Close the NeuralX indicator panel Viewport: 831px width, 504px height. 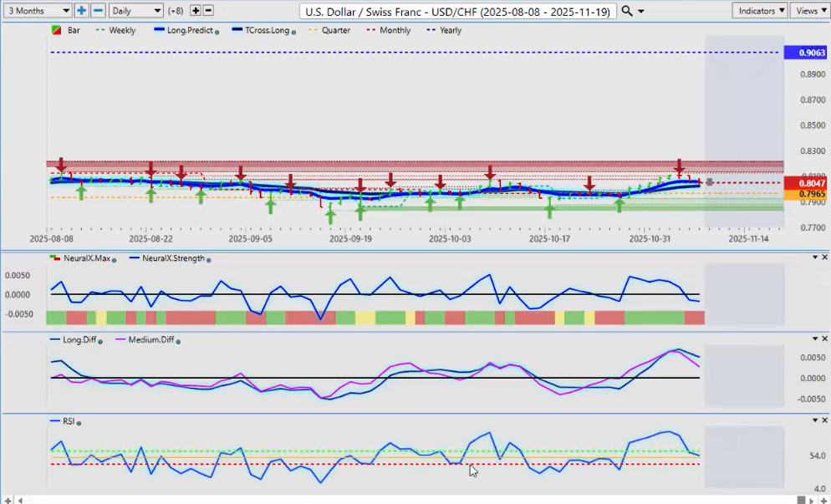point(824,257)
